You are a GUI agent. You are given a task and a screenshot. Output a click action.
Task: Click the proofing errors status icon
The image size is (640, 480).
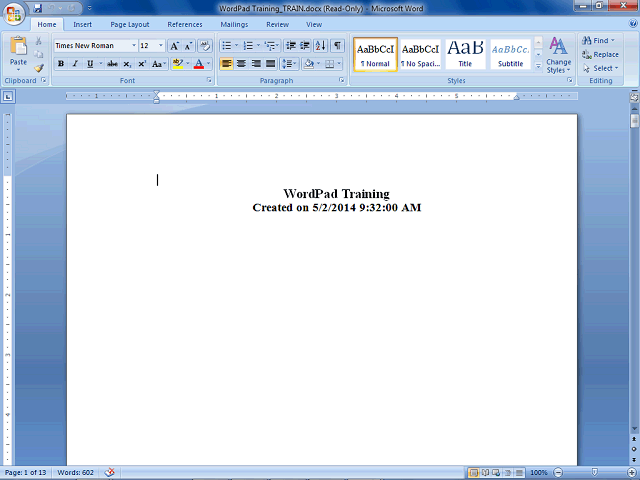tap(109, 472)
